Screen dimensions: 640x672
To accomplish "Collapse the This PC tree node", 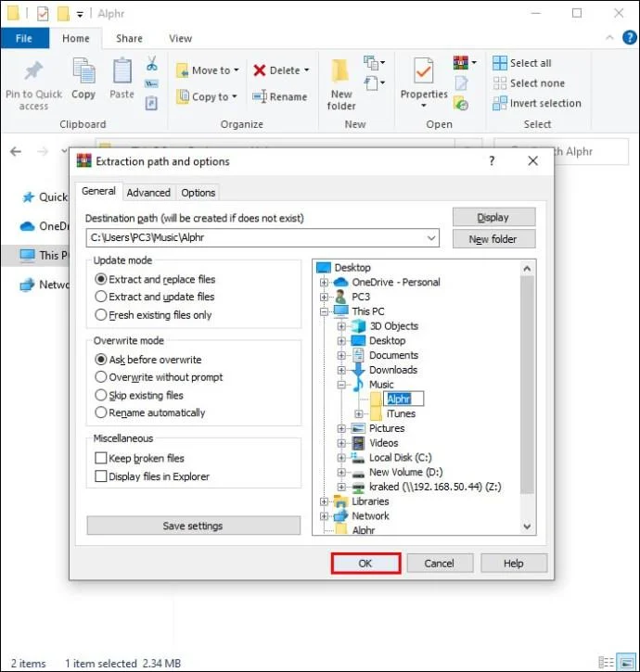I will (324, 311).
